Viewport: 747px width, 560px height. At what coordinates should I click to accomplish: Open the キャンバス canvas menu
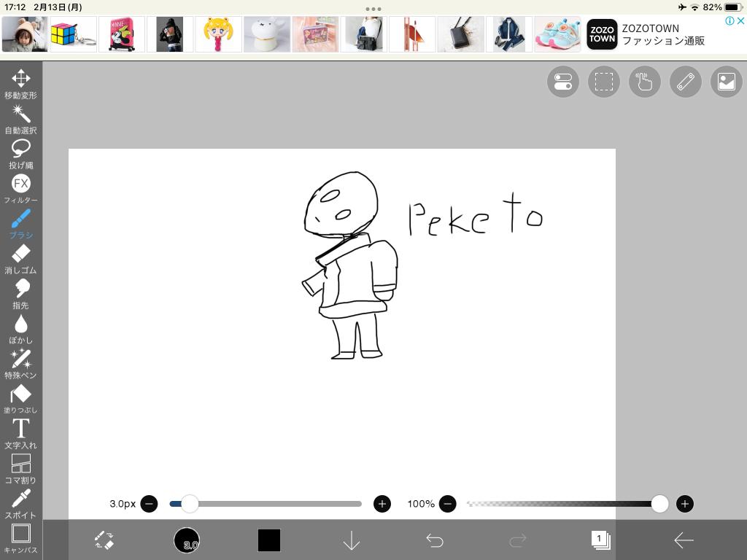pyautogui.click(x=20, y=538)
